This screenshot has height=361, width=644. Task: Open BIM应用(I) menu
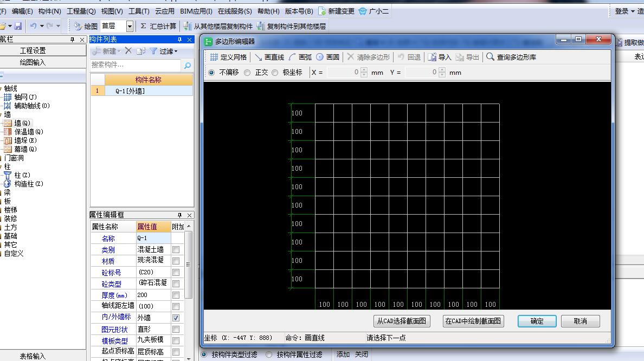point(196,11)
